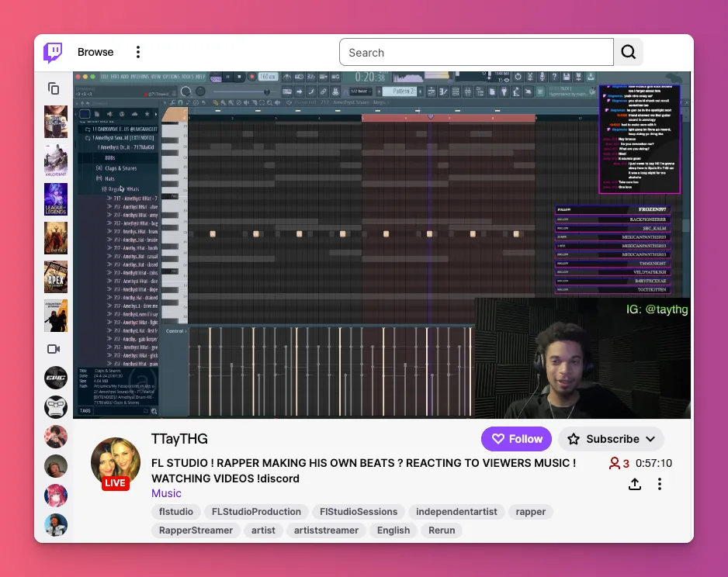This screenshot has height=577, width=728.
Task: Click the 808s folder in the streamed browser
Action: pyautogui.click(x=110, y=157)
